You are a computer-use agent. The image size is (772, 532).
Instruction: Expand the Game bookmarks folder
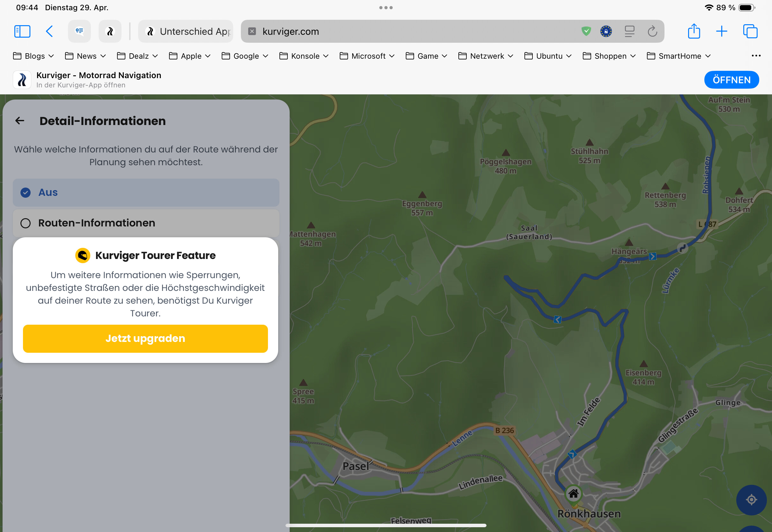426,56
